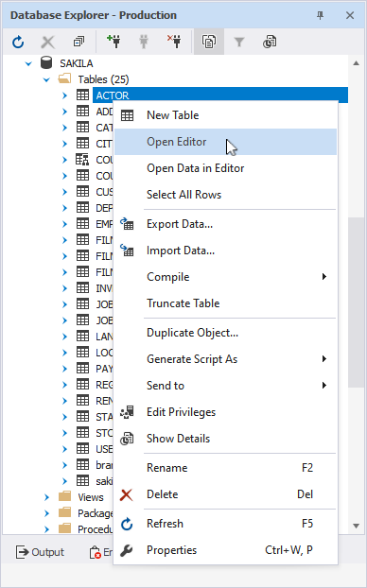Screen dimensions: 367x588
Task: Click the scrollbar up arrow
Action: pyautogui.click(x=356, y=63)
